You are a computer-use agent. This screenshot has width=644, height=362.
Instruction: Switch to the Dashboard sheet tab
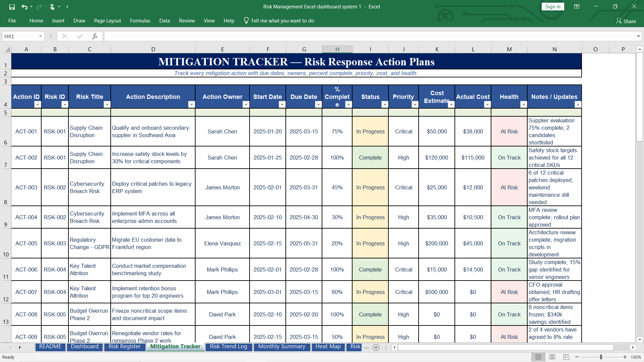tap(85, 347)
